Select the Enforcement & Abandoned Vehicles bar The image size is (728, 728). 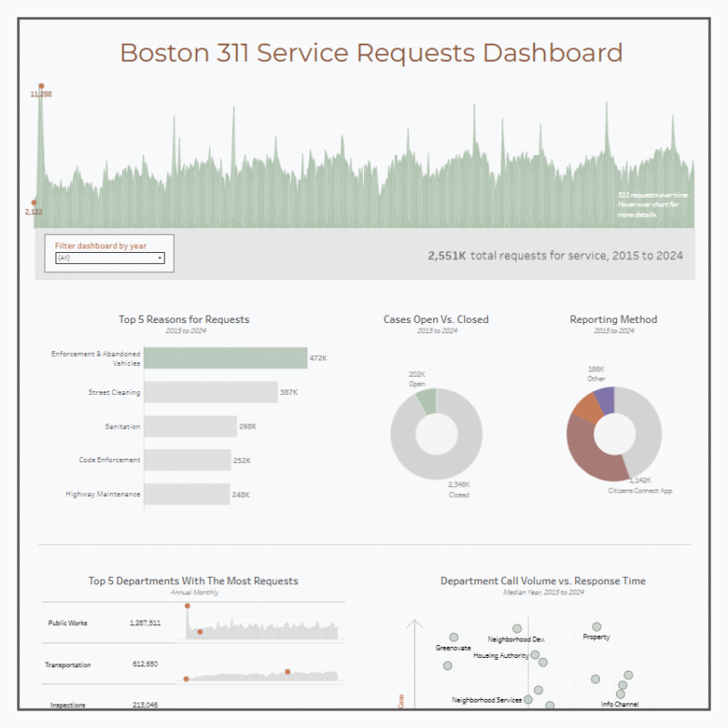(225, 359)
